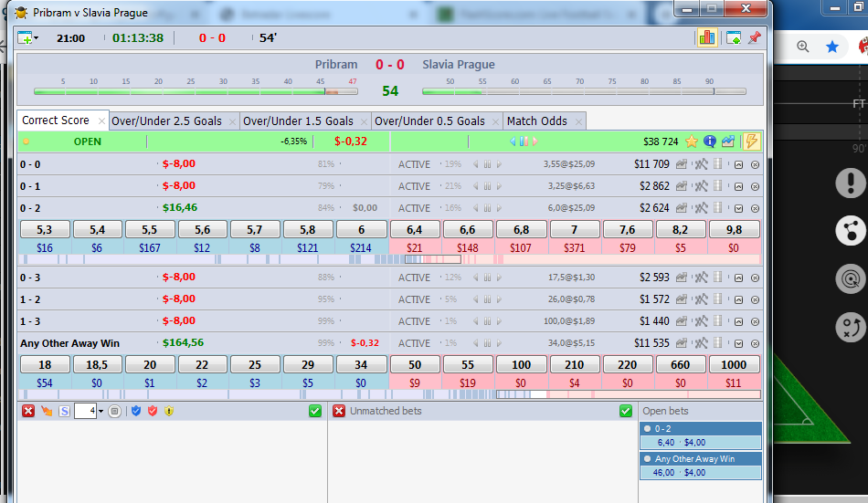Cancel all bets with red X in left panel
Image resolution: width=868 pixels, height=503 pixels.
pyautogui.click(x=28, y=411)
